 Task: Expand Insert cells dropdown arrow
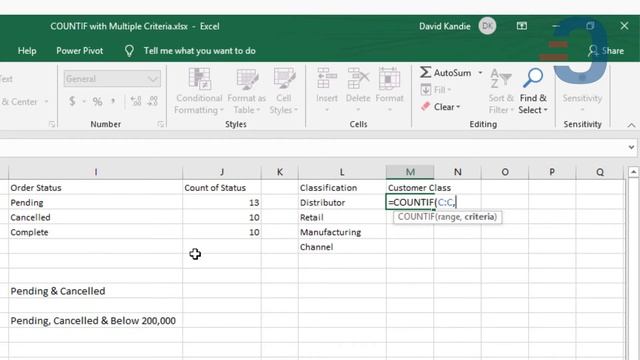[x=327, y=110]
